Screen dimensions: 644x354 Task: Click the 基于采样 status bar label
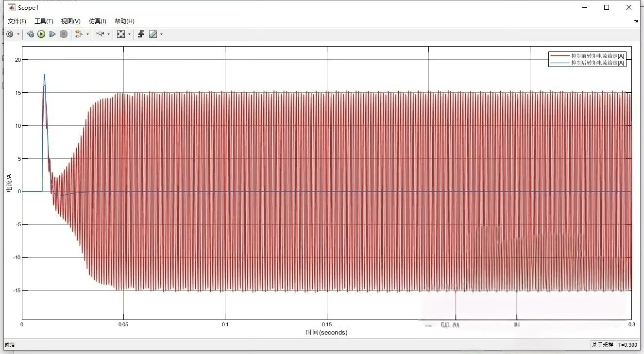[x=602, y=345]
